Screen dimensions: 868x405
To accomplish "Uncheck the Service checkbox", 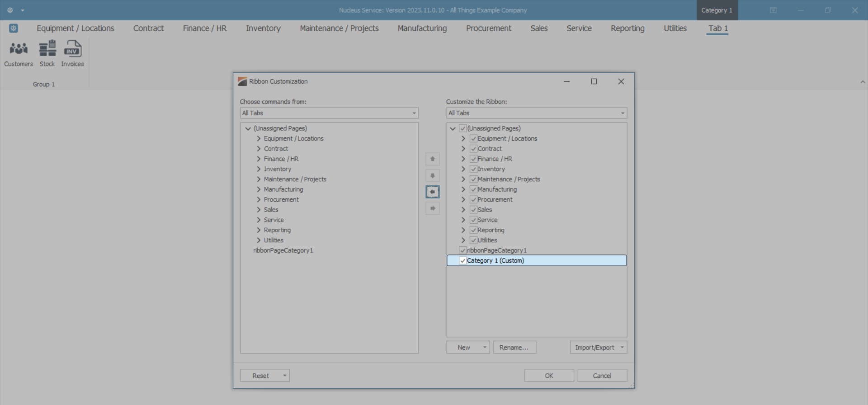I will (473, 220).
